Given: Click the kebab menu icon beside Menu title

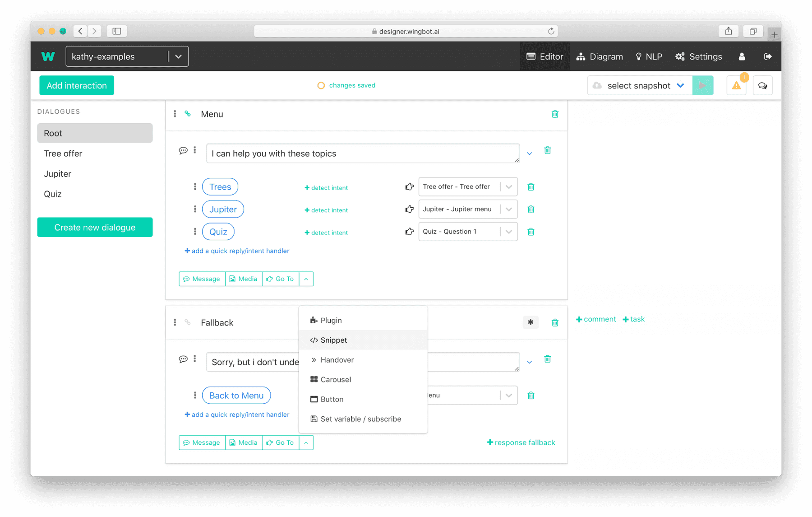Looking at the screenshot, I should (x=175, y=114).
